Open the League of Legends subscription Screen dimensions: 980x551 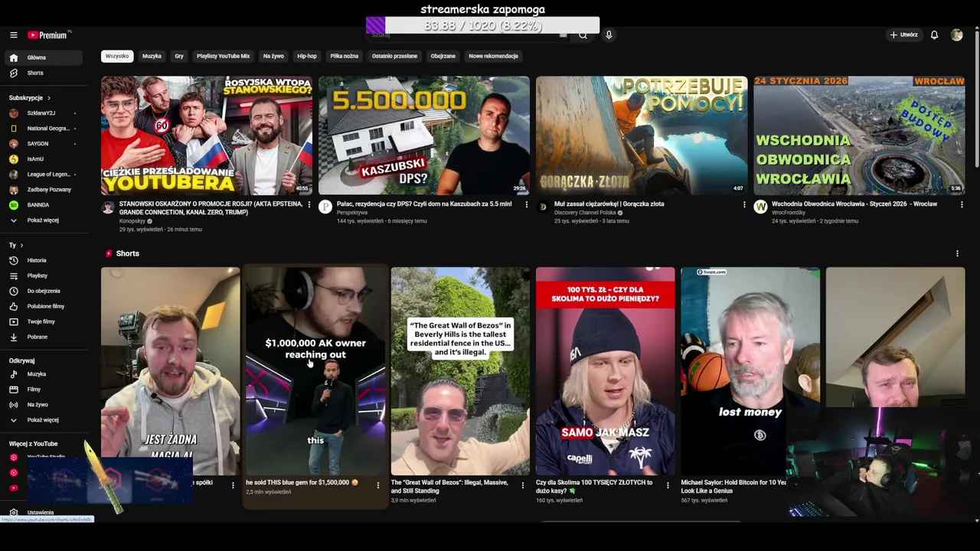click(x=43, y=174)
